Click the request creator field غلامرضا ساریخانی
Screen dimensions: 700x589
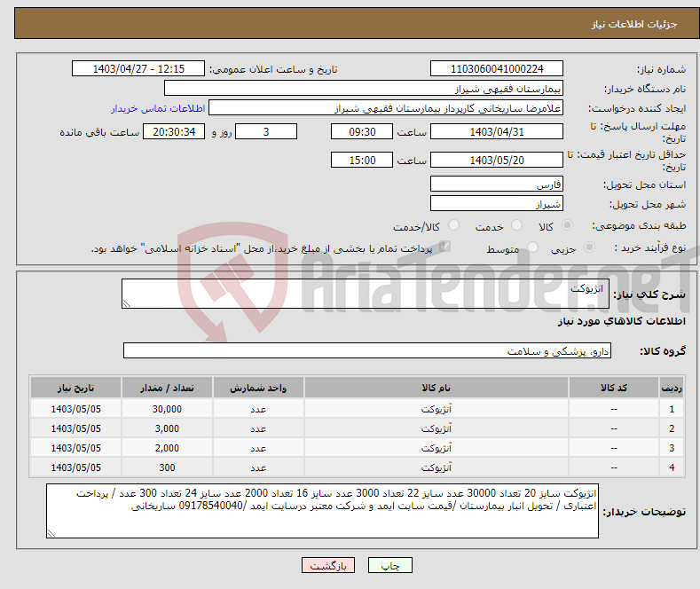pyautogui.click(x=386, y=108)
